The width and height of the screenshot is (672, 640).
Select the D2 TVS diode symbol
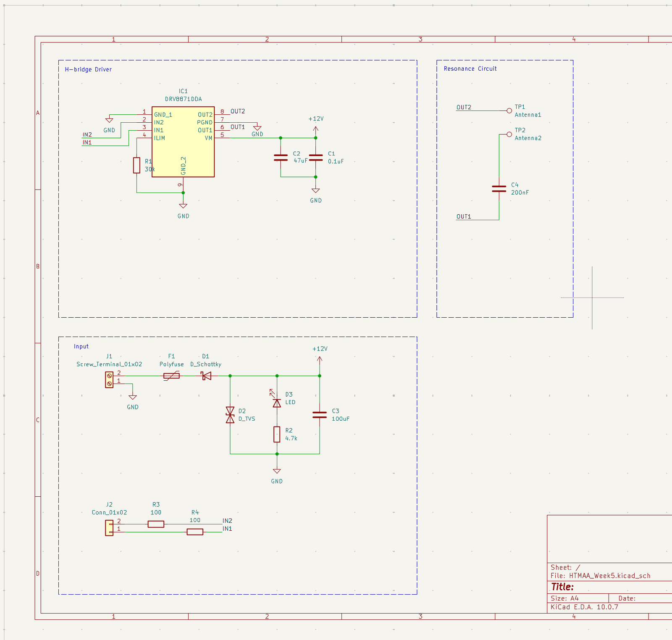coord(230,415)
